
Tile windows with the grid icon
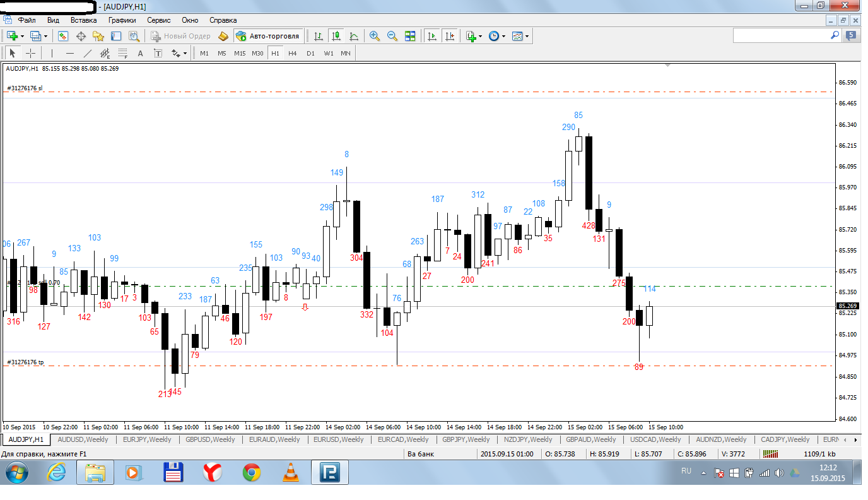pyautogui.click(x=410, y=36)
